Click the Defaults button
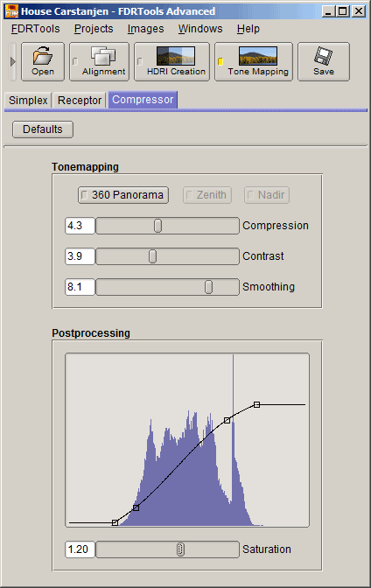 tap(43, 129)
